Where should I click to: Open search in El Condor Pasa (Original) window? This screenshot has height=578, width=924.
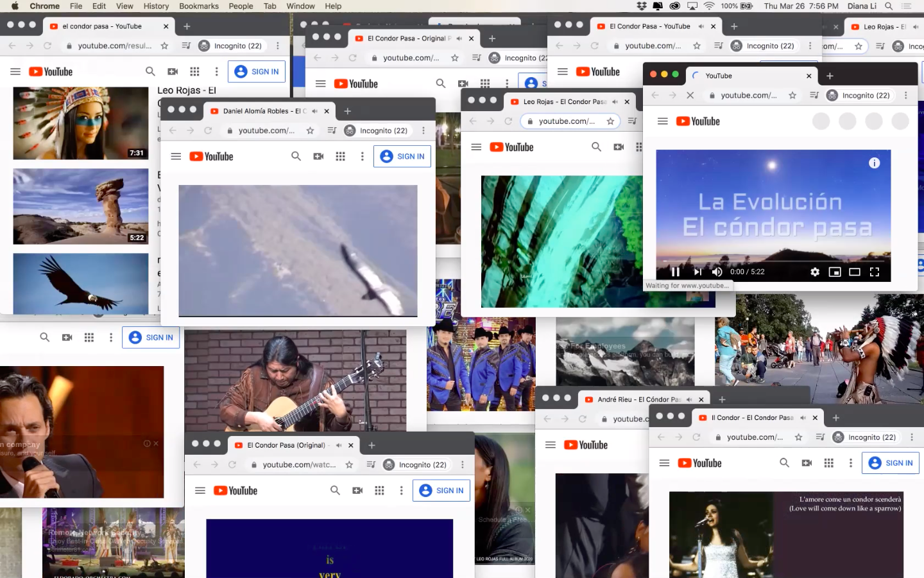coord(335,491)
